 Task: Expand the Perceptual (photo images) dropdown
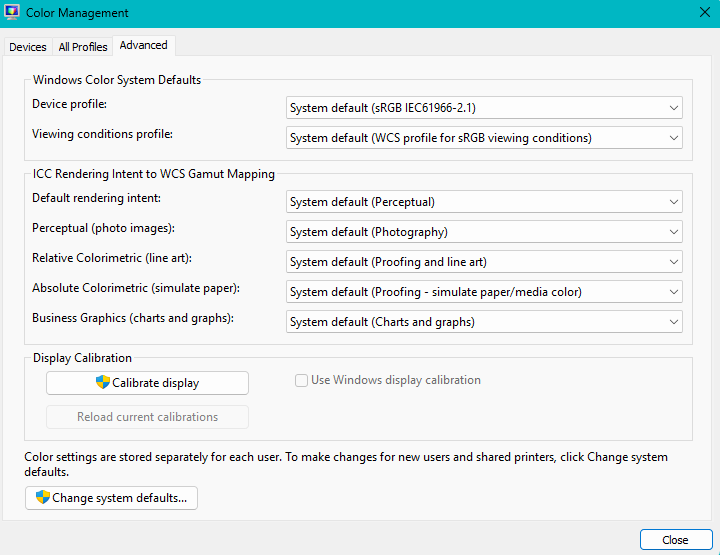[484, 232]
